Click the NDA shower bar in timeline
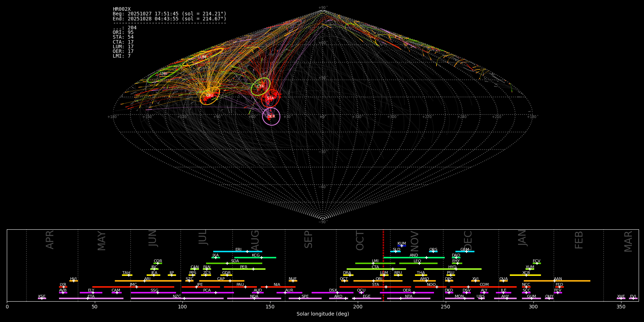The height and width of the screenshot is (322, 644). click(x=254, y=298)
